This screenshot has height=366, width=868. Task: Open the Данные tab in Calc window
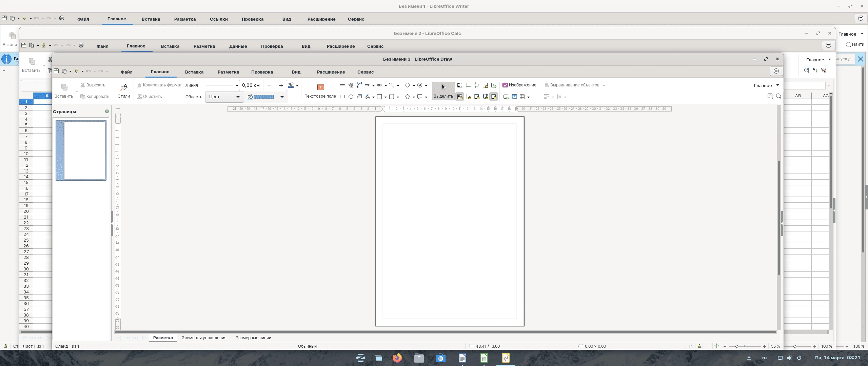(x=238, y=46)
